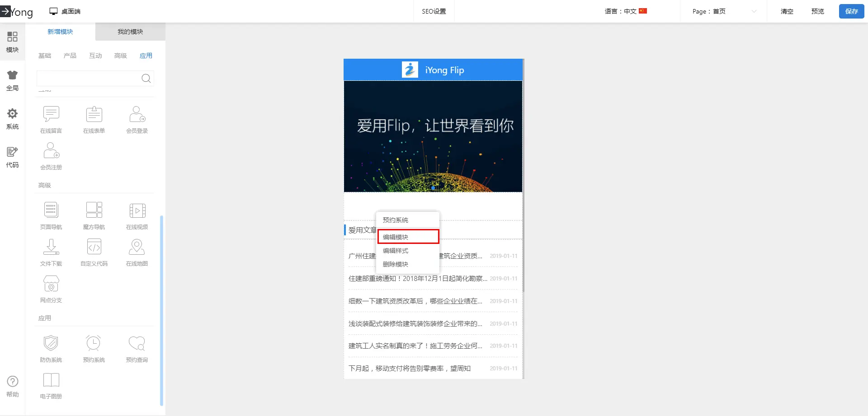Image resolution: width=868 pixels, height=416 pixels.
Task: Add the 在线留言 message module icon
Action: 51,115
